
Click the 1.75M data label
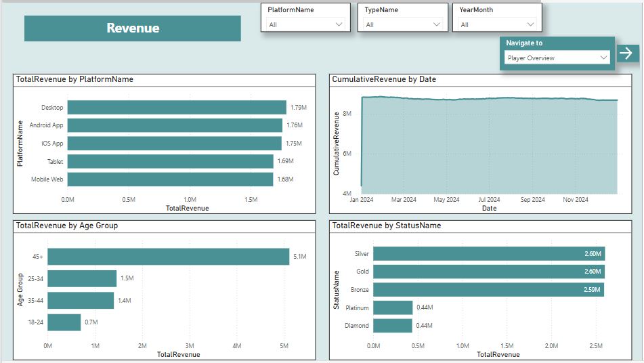pyautogui.click(x=294, y=144)
